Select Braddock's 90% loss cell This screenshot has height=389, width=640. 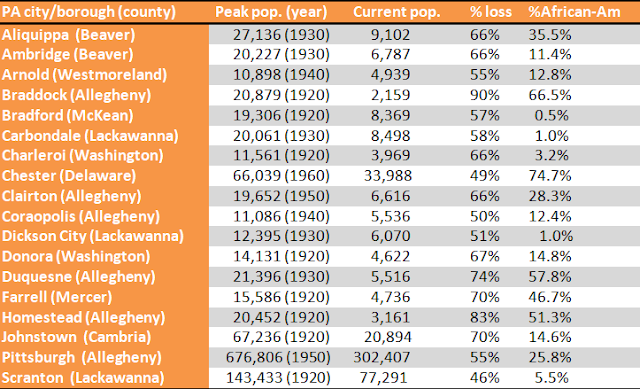[484, 95]
